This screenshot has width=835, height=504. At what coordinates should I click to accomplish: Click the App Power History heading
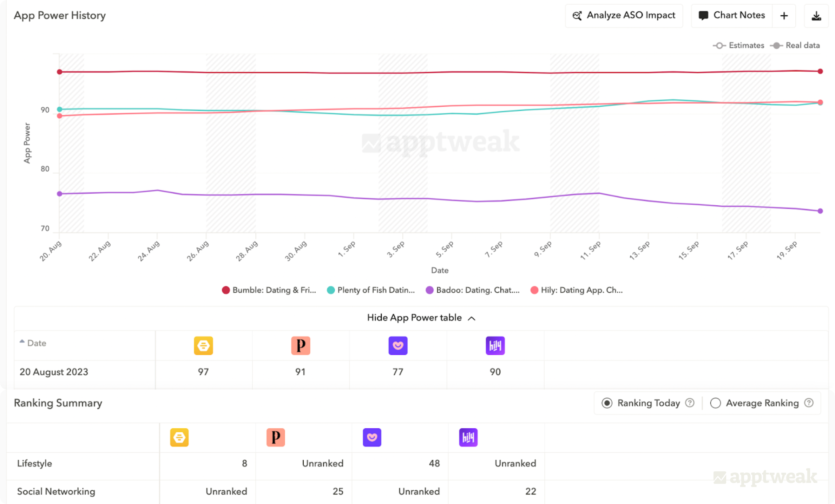coord(60,15)
